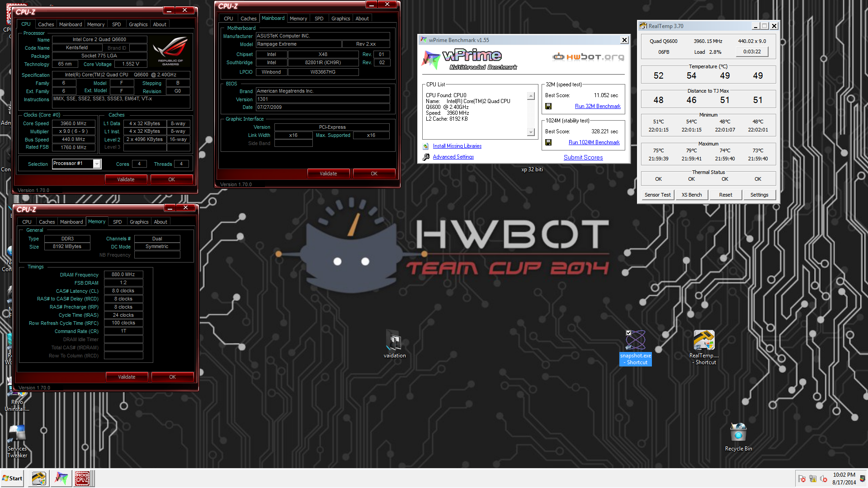Open About tab in Mainboard CPU-Z window
This screenshot has height=488, width=868.
(x=362, y=19)
